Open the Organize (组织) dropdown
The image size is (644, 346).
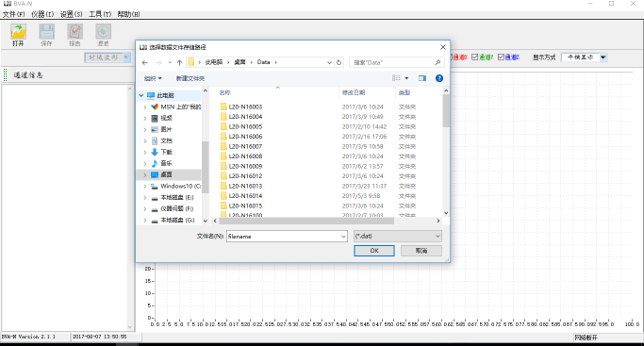pos(153,78)
